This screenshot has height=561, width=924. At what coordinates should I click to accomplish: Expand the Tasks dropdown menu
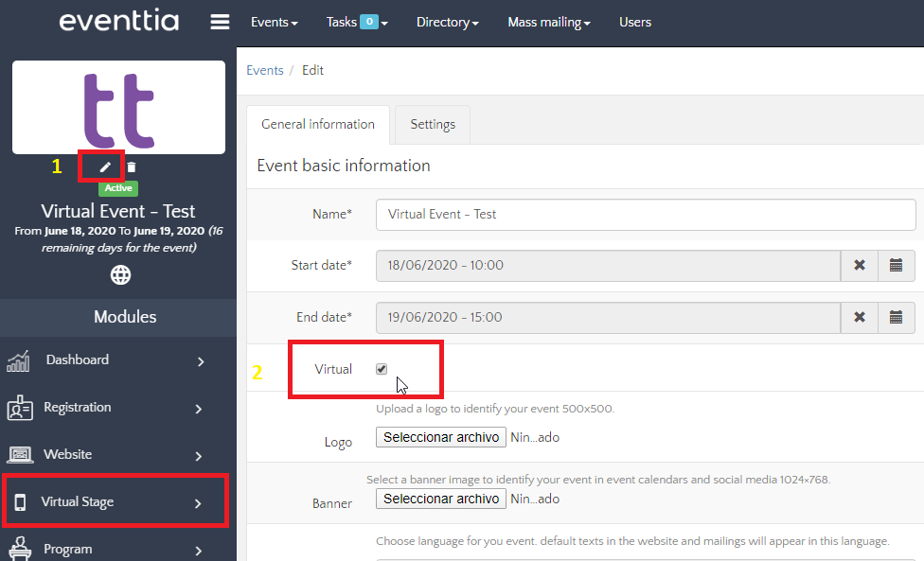pos(356,22)
